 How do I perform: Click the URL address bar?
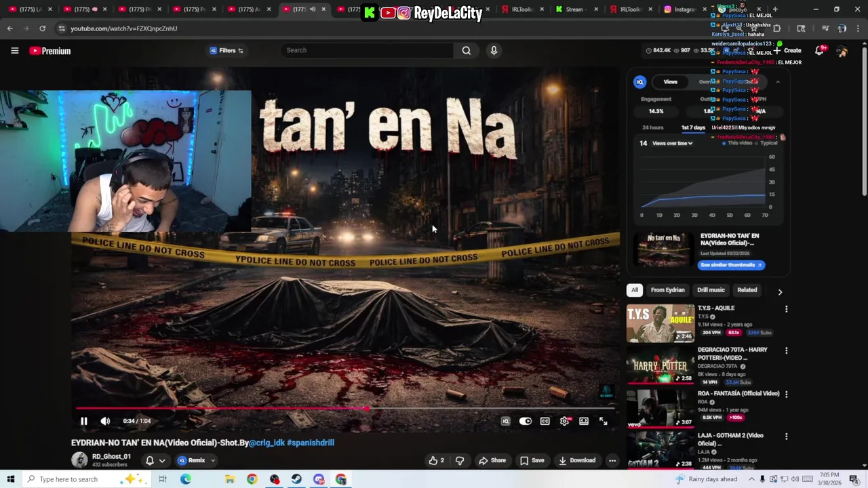(x=380, y=28)
